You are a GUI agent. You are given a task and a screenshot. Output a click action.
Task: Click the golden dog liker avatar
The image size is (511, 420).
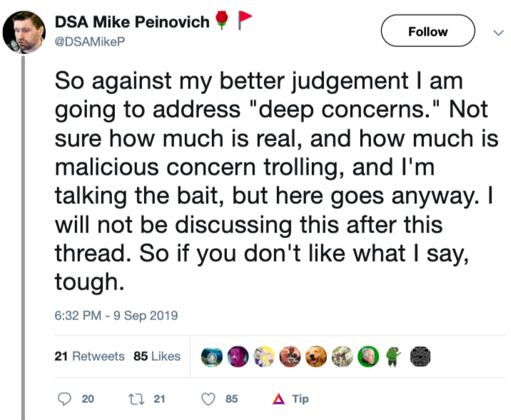tap(316, 357)
